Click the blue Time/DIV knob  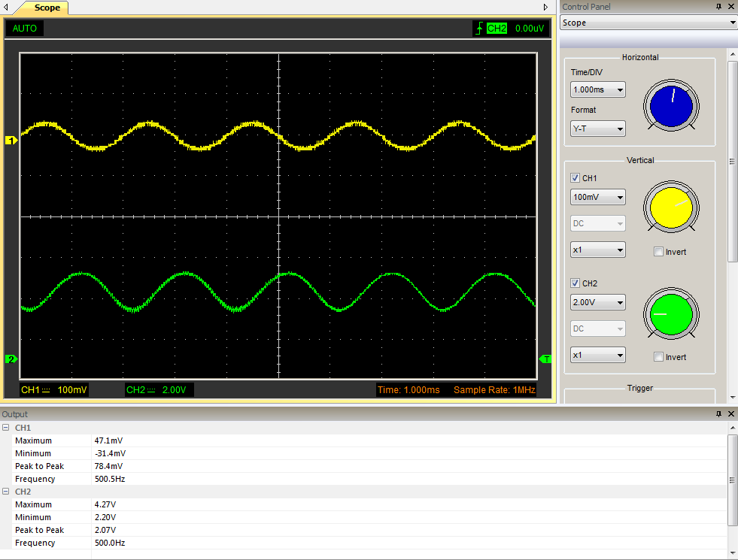point(670,106)
